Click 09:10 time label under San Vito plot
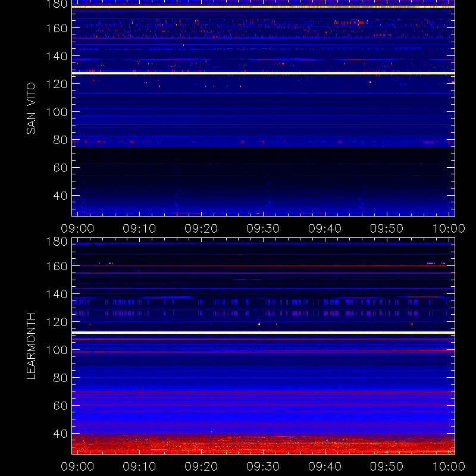Screen dimensions: 476x476 pyautogui.click(x=139, y=228)
